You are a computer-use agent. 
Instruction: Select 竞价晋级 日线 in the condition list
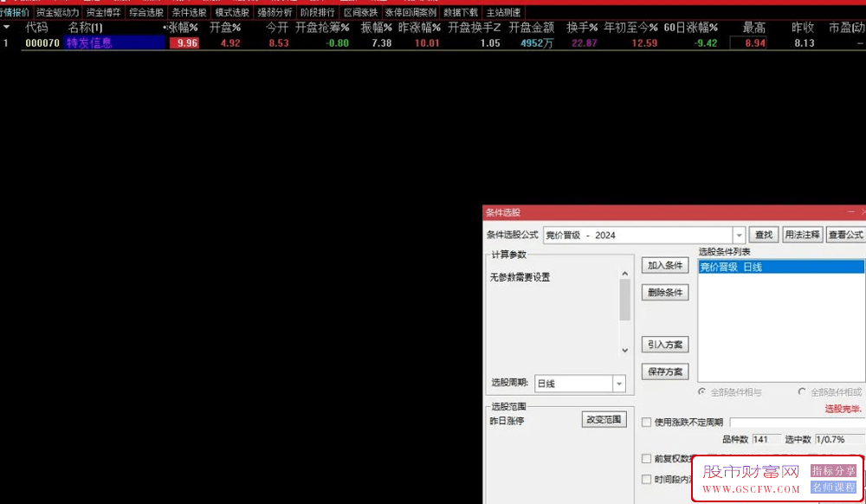click(x=781, y=268)
